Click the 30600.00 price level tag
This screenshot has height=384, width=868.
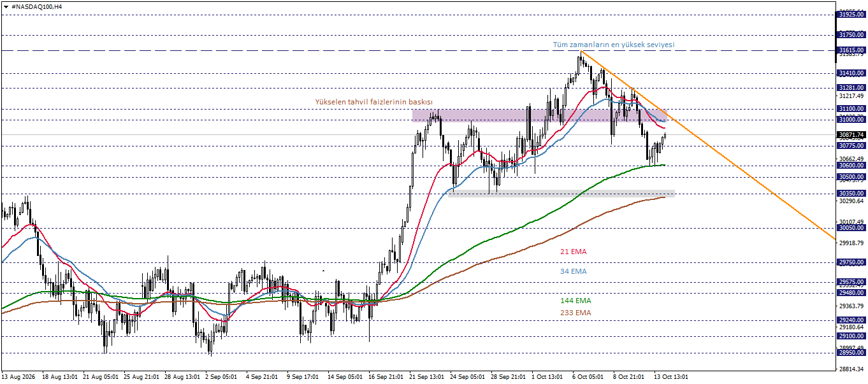[851, 166]
